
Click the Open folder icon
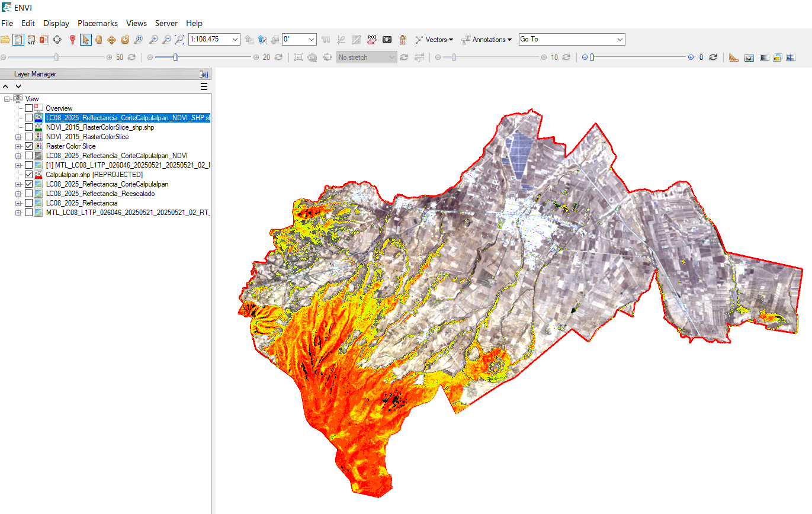point(5,40)
